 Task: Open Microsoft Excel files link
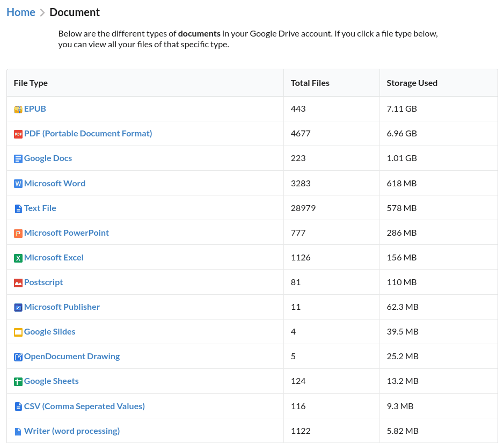[54, 258]
